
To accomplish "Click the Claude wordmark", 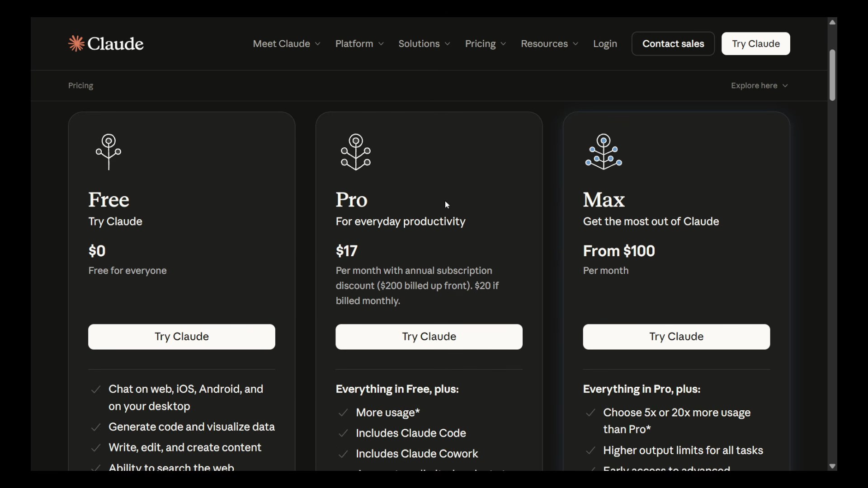I will click(115, 44).
